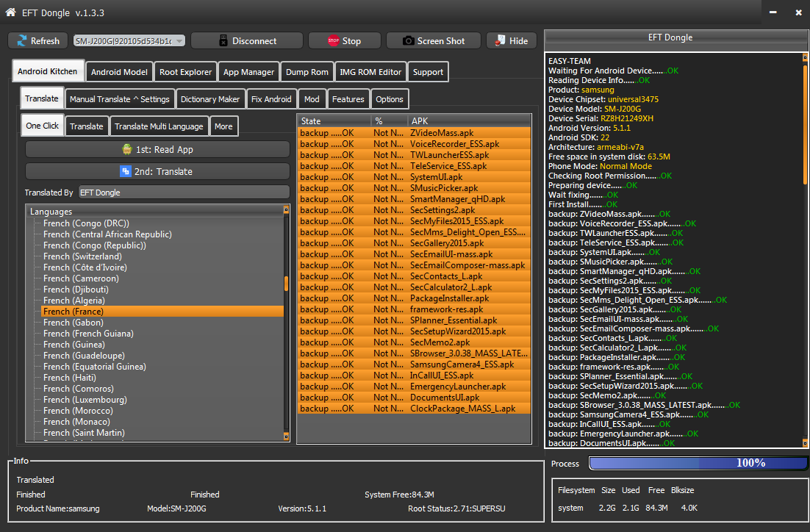The width and height of the screenshot is (810, 532).
Task: Click the EFT Dongle log panel header
Action: tap(677, 37)
